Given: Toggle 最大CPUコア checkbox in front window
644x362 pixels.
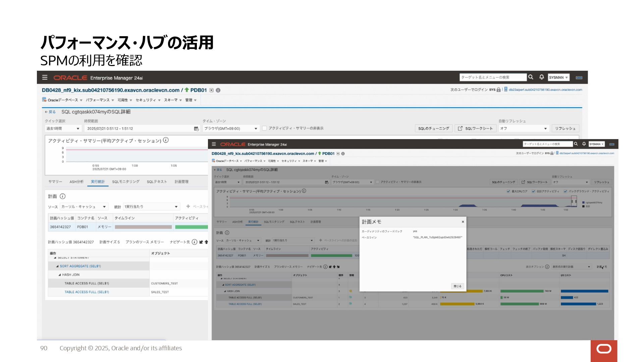Looking at the screenshot, I should click(x=508, y=191).
